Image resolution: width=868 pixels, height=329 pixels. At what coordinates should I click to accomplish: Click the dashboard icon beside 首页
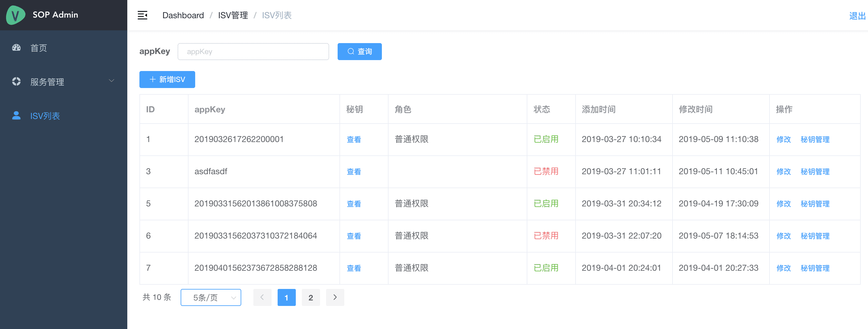pyautogui.click(x=16, y=48)
